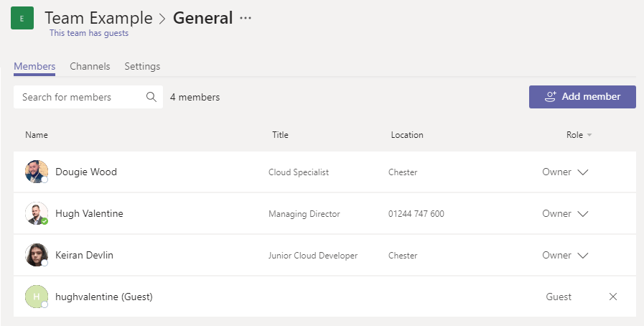The width and height of the screenshot is (644, 326).
Task: Open the General channel more options ellipsis
Action: click(246, 19)
